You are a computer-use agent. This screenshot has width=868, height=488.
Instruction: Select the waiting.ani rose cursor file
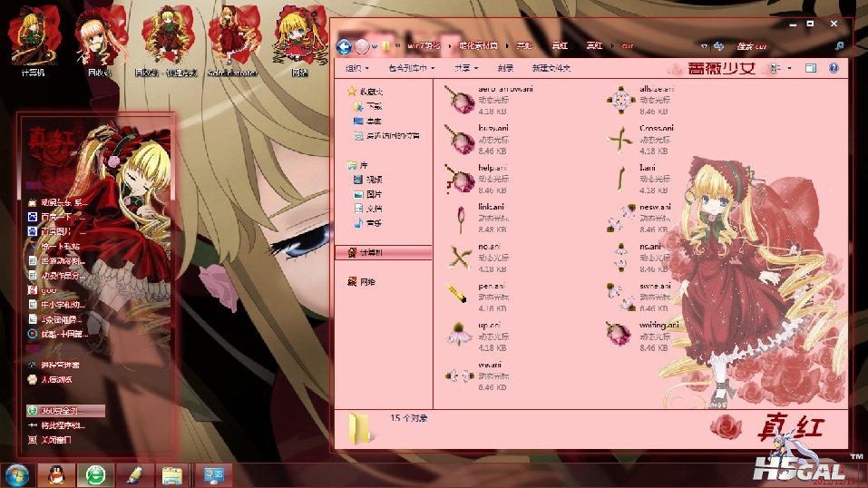[642, 337]
